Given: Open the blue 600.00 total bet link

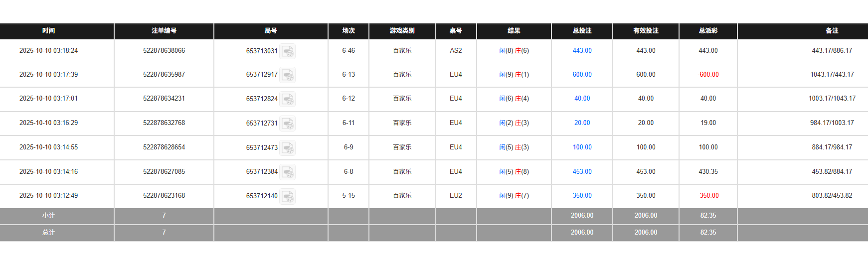Looking at the screenshot, I should pyautogui.click(x=582, y=75).
